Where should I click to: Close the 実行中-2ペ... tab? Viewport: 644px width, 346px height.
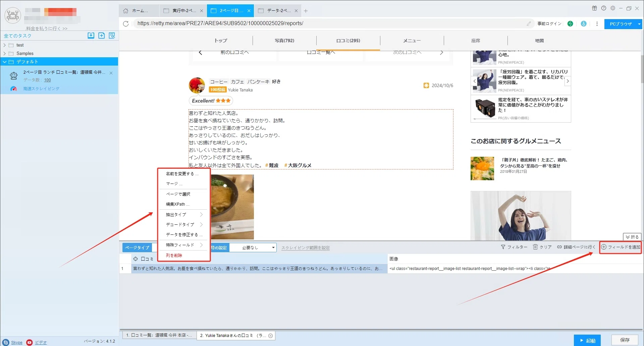202,11
